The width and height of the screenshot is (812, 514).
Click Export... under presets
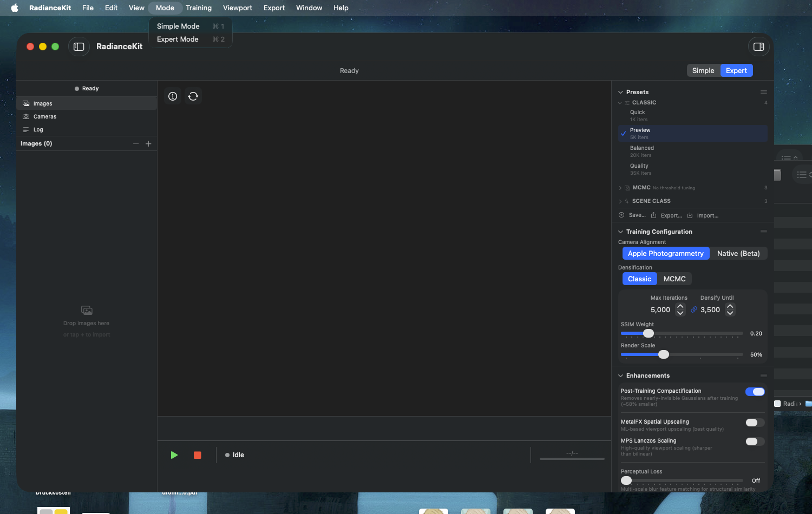pyautogui.click(x=666, y=215)
